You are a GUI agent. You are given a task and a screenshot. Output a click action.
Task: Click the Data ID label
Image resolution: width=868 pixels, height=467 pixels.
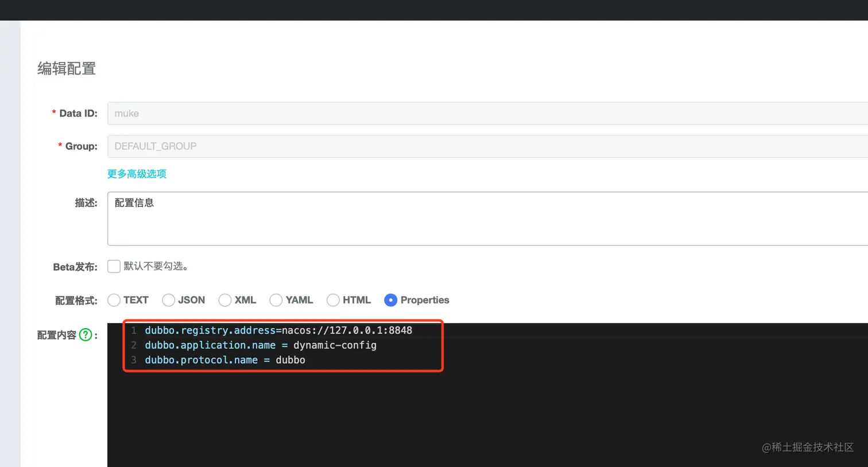[78, 114]
